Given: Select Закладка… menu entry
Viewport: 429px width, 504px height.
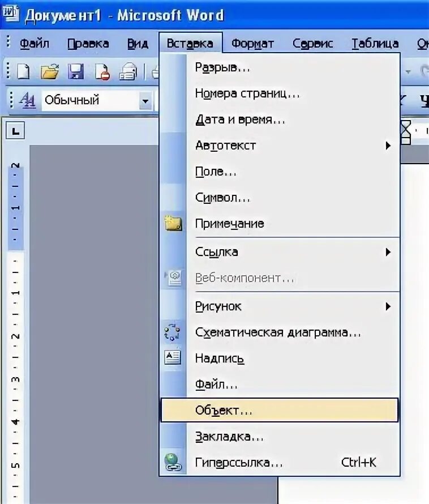Looking at the screenshot, I should tap(280, 437).
